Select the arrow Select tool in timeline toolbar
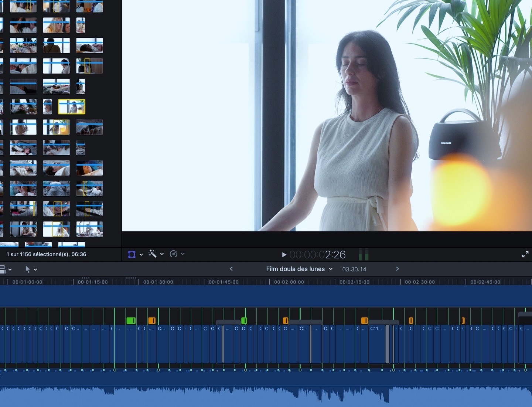532x407 pixels. [27, 269]
